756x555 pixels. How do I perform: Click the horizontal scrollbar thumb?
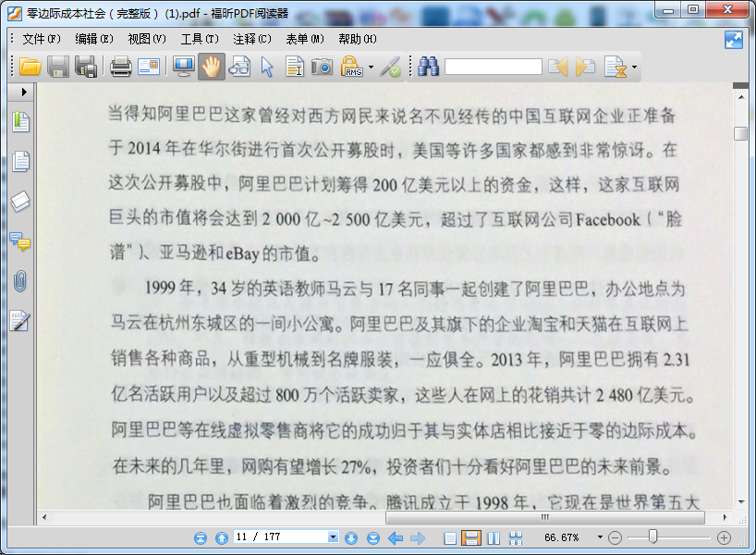[545, 517]
